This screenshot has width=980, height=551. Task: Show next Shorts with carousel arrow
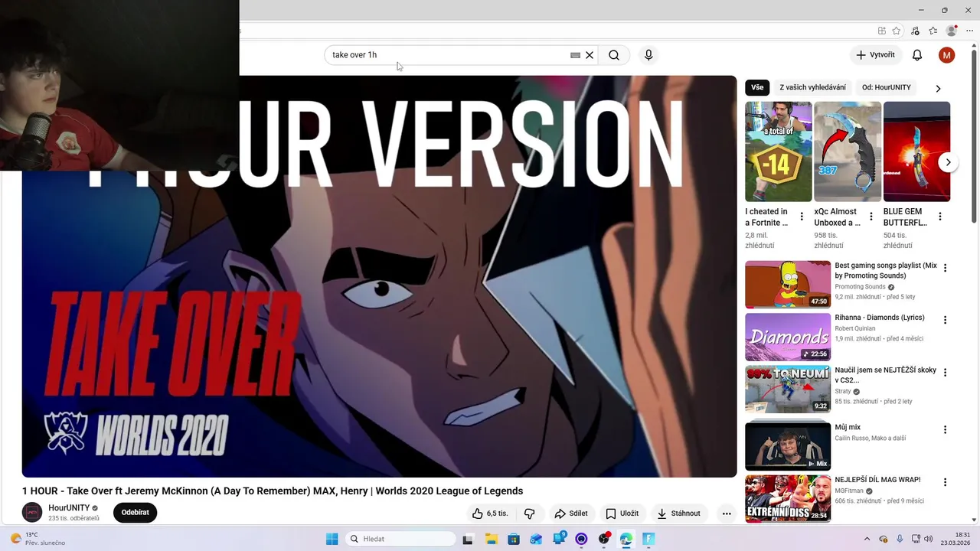[948, 162]
